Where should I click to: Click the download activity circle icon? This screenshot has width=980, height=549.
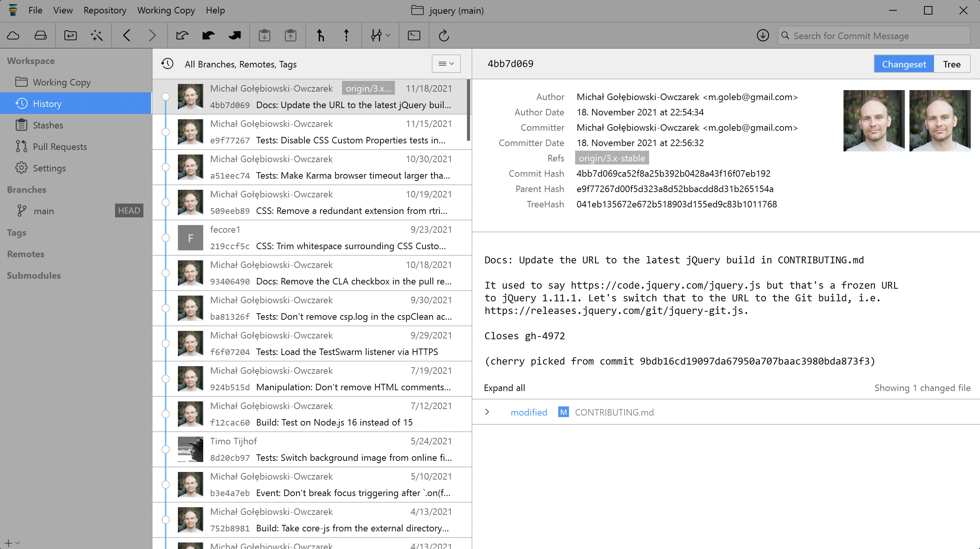point(763,36)
